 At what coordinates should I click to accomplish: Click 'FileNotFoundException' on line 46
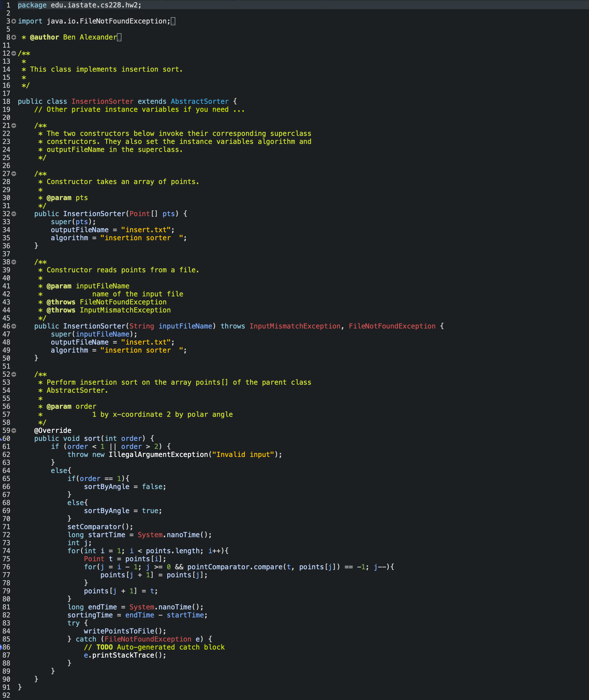392,326
